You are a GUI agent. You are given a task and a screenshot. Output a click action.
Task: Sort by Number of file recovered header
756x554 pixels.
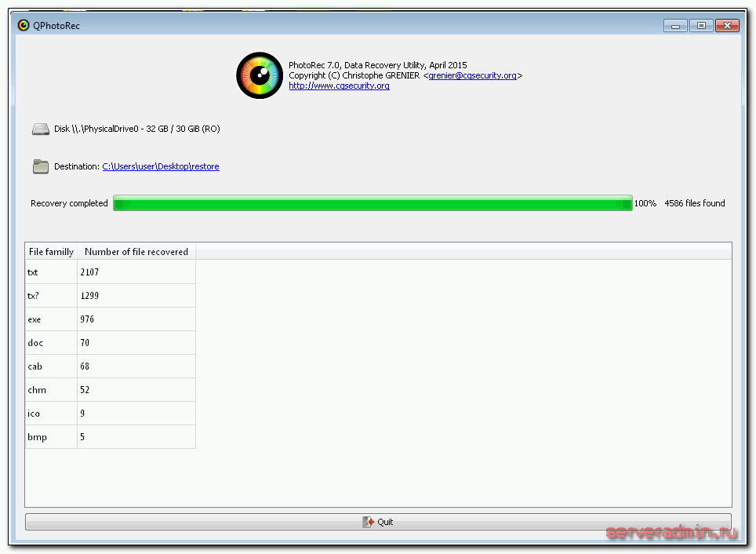(x=136, y=252)
